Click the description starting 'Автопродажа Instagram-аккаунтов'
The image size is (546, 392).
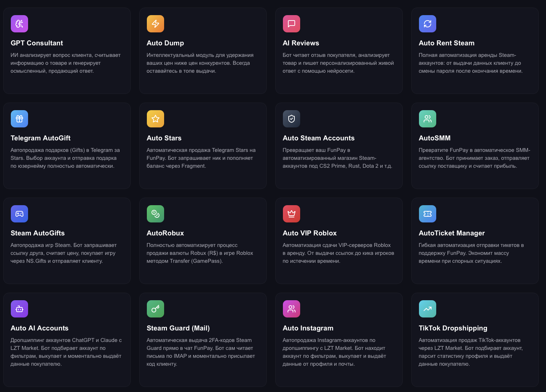click(x=334, y=352)
